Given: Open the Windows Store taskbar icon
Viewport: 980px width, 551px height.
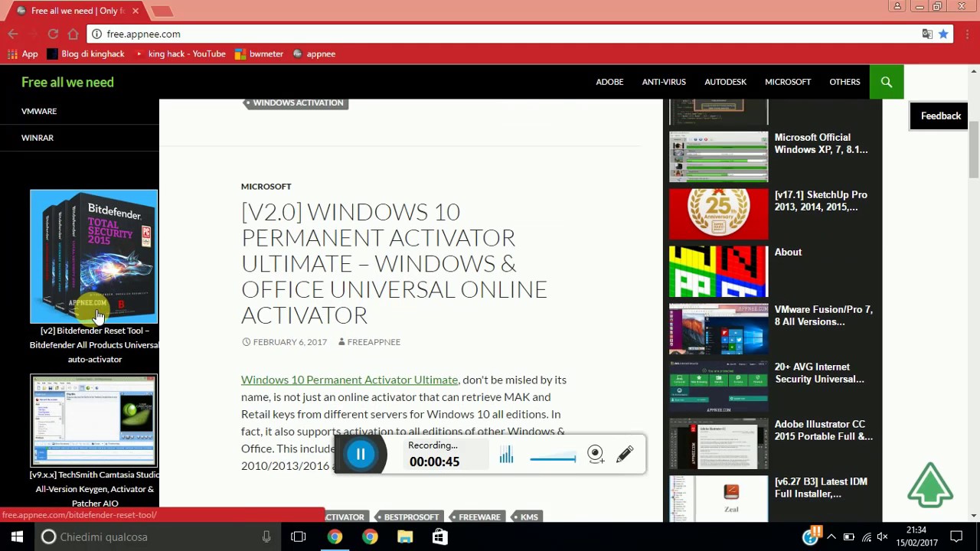Looking at the screenshot, I should coord(439,536).
